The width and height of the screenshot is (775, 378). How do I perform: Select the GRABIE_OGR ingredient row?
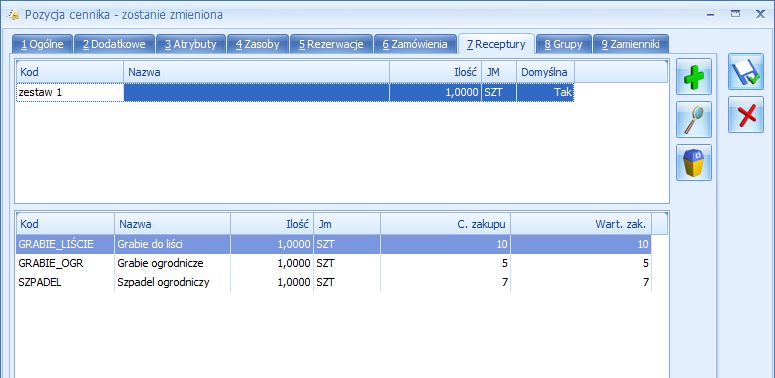coord(334,263)
